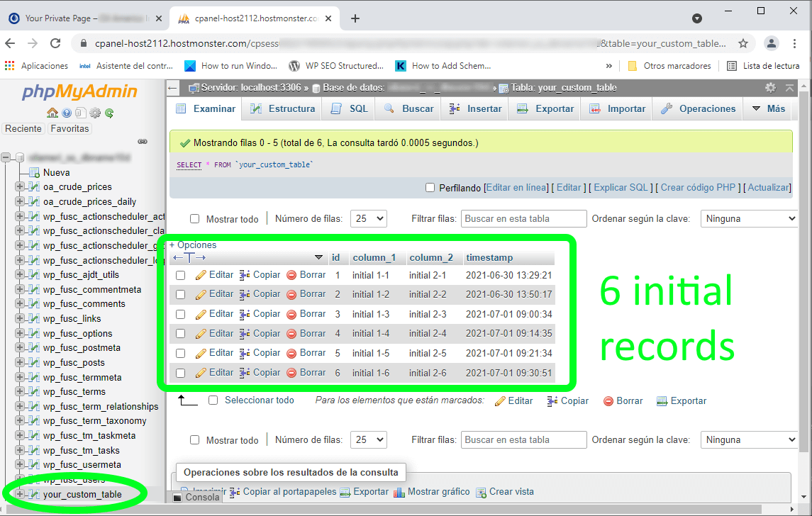Expand wp_fusc_posts table tree node
The width and height of the screenshot is (812, 516).
(x=20, y=362)
